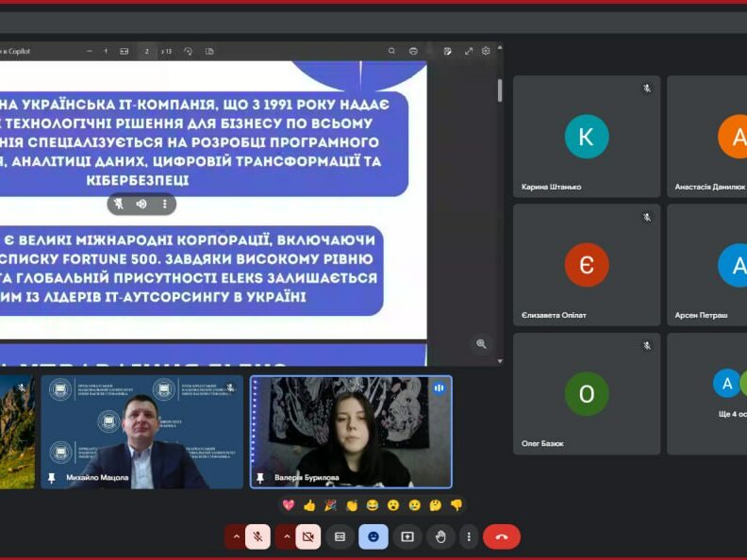747x560 pixels.
Task: Expand PDF viewer to fullscreen
Action: (x=469, y=51)
